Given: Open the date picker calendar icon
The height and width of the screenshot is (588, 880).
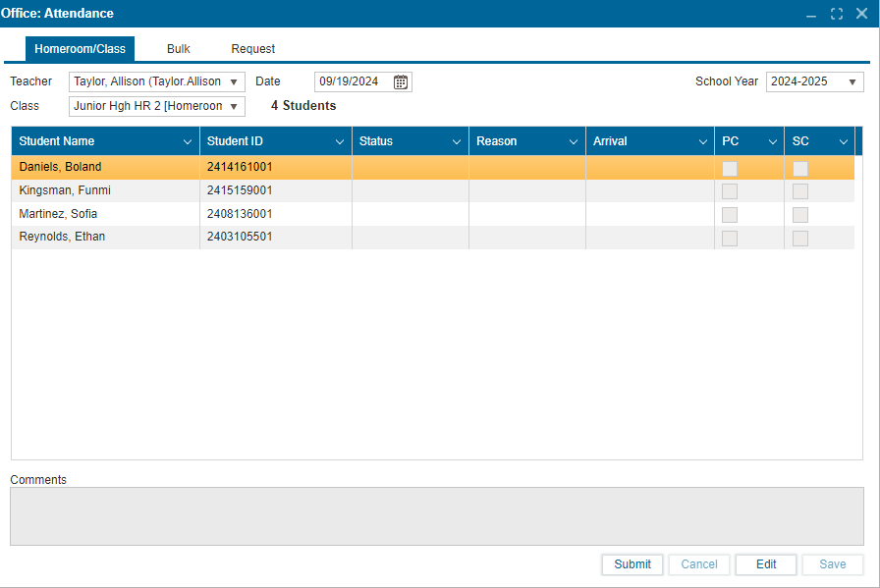Looking at the screenshot, I should (401, 82).
